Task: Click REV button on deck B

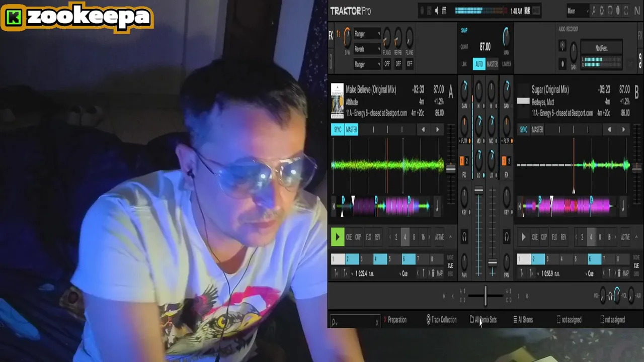Action: 563,237
